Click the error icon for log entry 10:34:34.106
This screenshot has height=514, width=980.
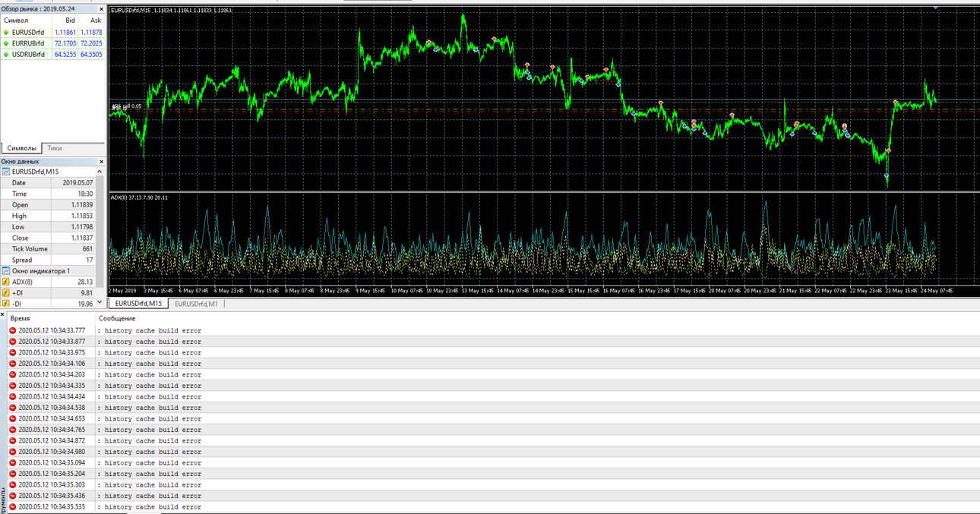click(x=13, y=364)
